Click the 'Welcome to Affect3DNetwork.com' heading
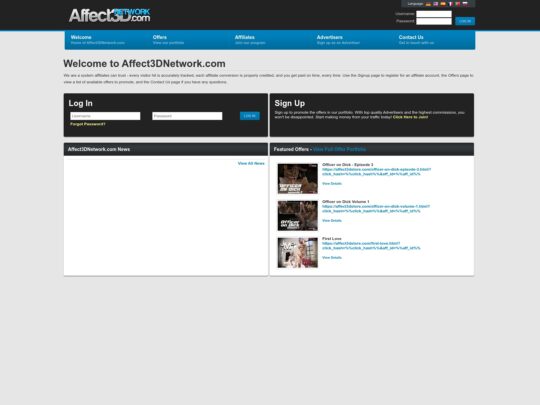The image size is (540, 405). coord(144,64)
